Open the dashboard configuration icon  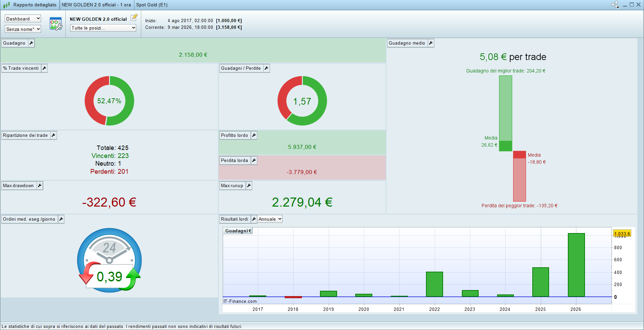coord(56,24)
